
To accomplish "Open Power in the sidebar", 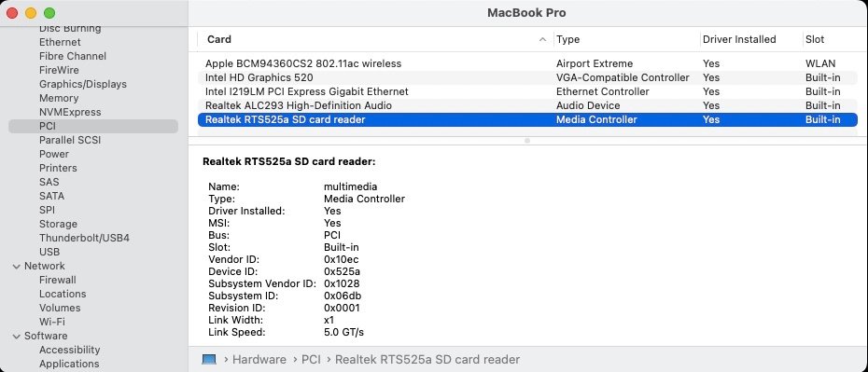I will (x=54, y=154).
